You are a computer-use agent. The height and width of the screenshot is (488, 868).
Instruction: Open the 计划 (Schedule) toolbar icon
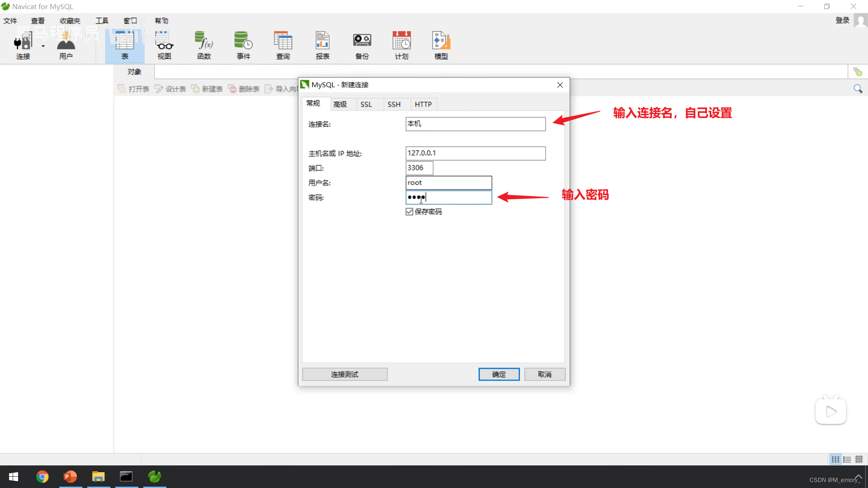[x=401, y=45]
